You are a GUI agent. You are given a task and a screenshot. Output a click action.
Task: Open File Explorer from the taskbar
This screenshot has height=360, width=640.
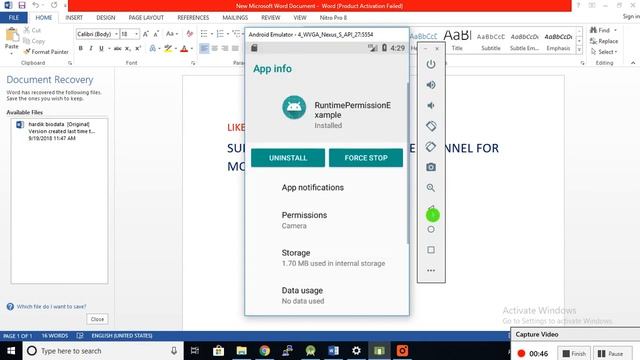coord(242,351)
